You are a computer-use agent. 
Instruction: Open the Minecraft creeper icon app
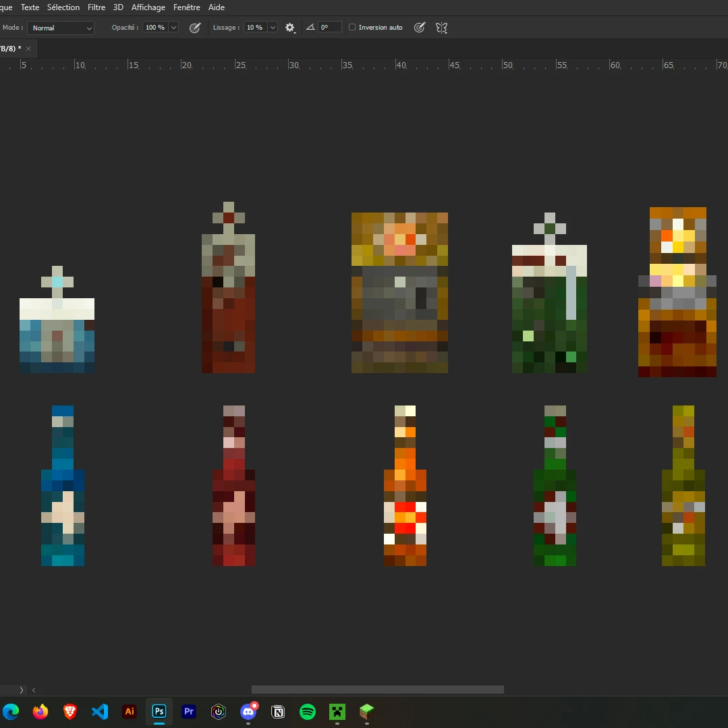(x=337, y=711)
